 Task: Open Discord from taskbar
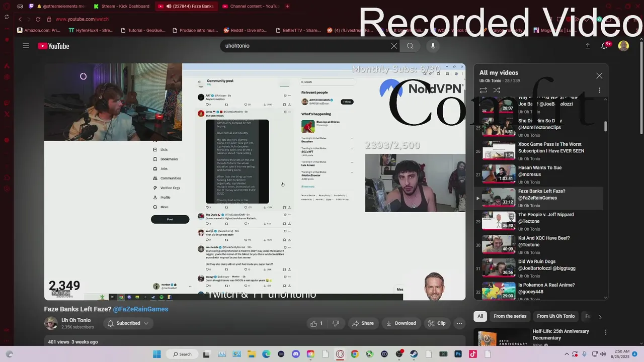296,354
